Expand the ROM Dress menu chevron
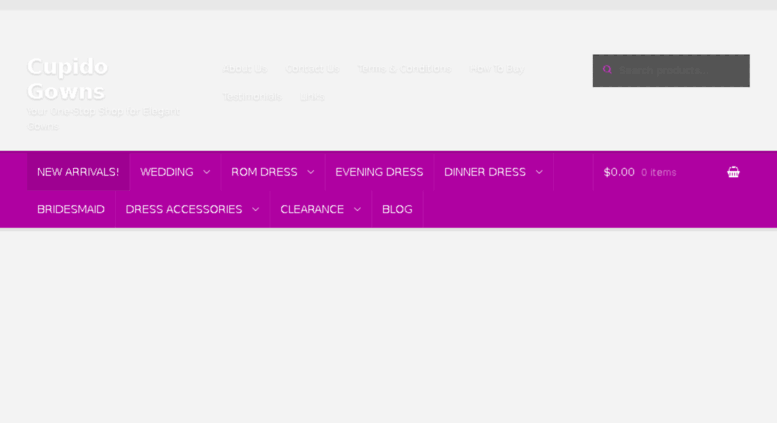 point(311,172)
